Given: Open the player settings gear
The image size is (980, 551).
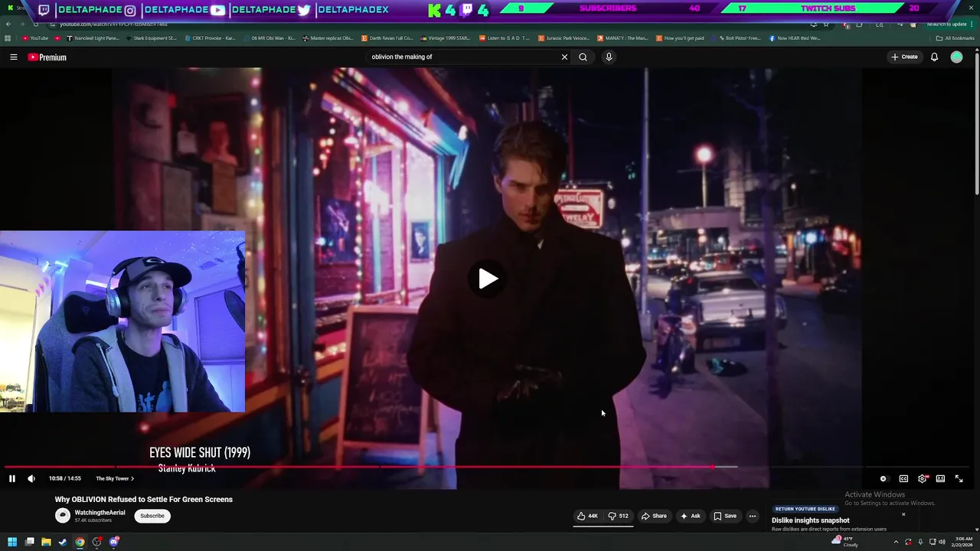Looking at the screenshot, I should tap(923, 478).
